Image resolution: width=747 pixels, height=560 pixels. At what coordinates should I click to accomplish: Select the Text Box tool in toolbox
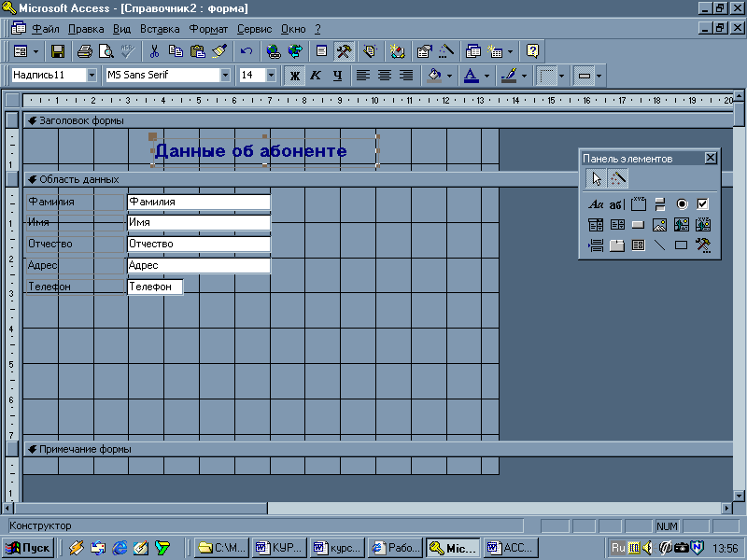tap(617, 204)
